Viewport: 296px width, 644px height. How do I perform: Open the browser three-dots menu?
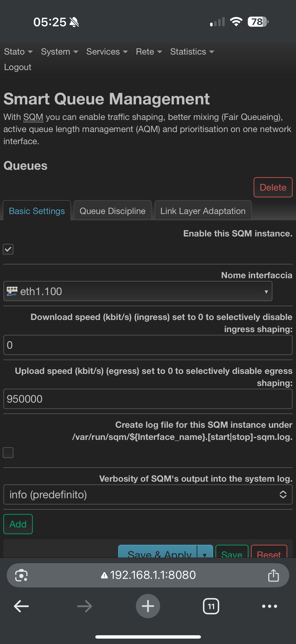(269, 606)
